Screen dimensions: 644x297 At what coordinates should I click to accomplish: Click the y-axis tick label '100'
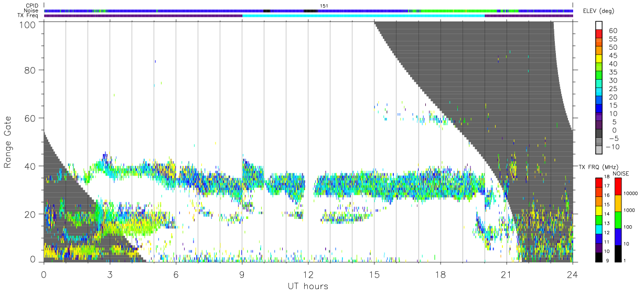point(28,24)
